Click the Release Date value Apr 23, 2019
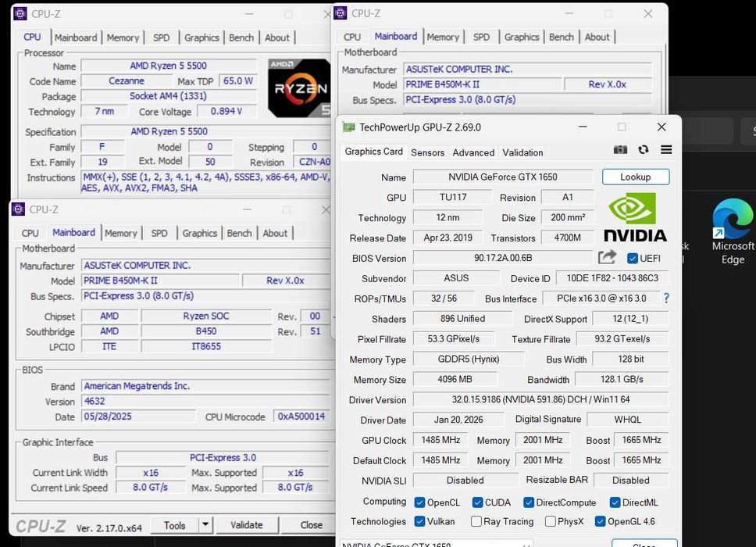Image resolution: width=756 pixels, height=547 pixels. [x=448, y=238]
